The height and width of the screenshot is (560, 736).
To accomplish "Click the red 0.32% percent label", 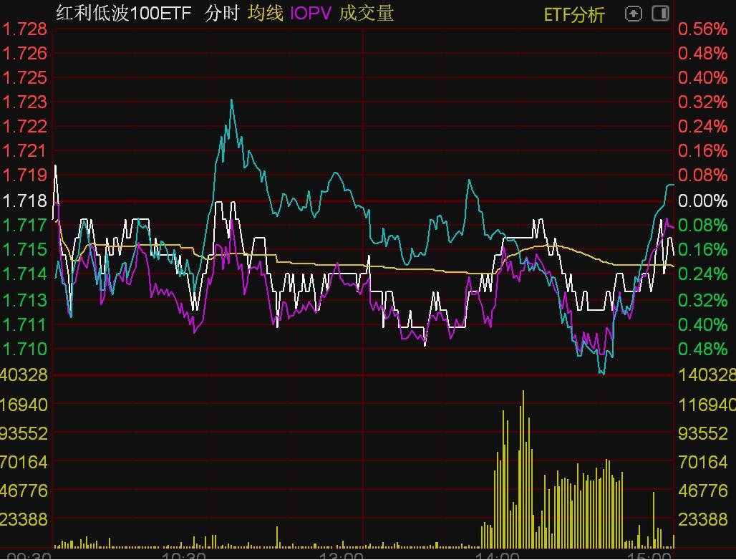I will pos(702,102).
